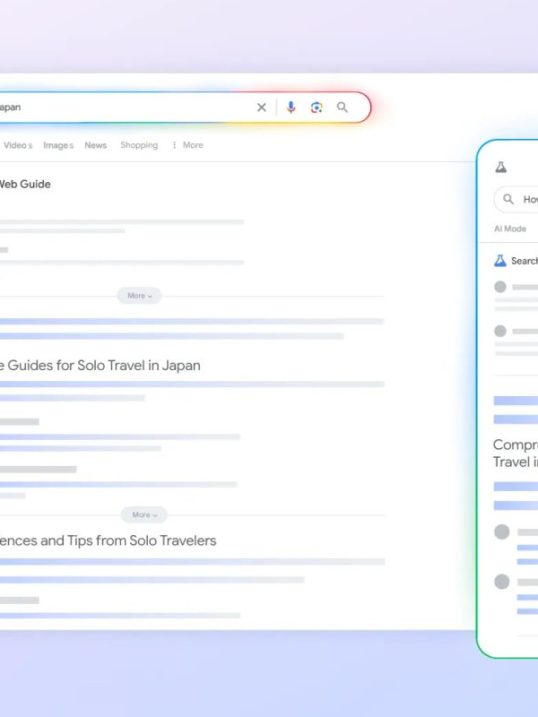Viewport: 538px width, 717px height.
Task: Open the More options menu in tabs
Action: click(188, 145)
